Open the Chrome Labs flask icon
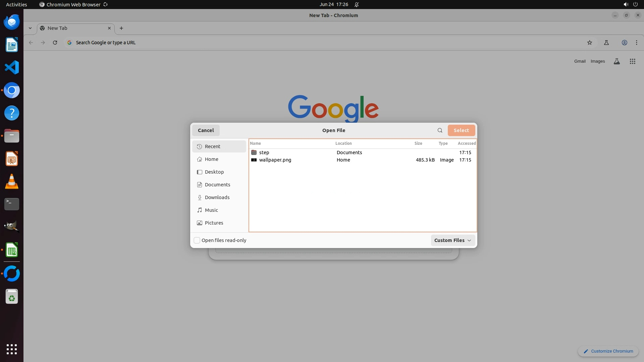644x362 pixels. pyautogui.click(x=606, y=43)
